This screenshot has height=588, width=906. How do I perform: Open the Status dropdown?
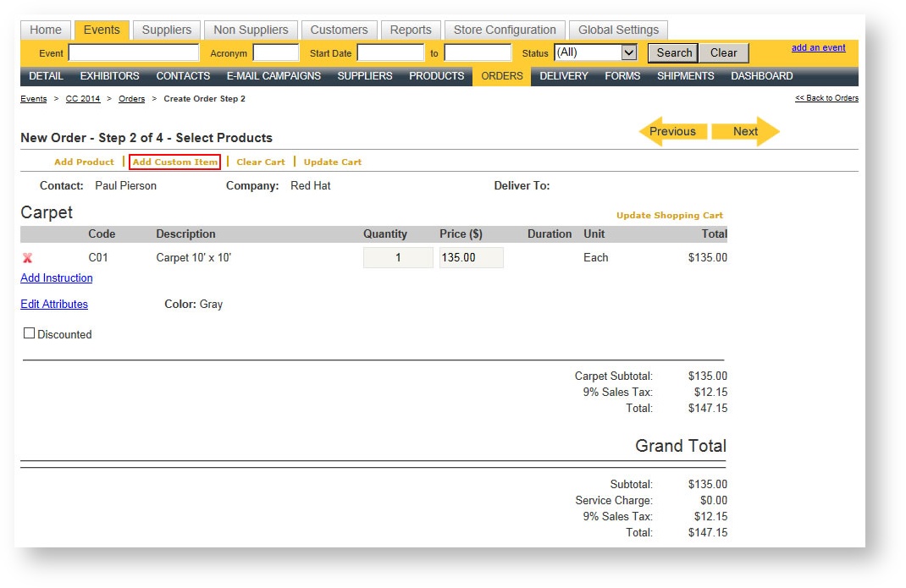595,52
